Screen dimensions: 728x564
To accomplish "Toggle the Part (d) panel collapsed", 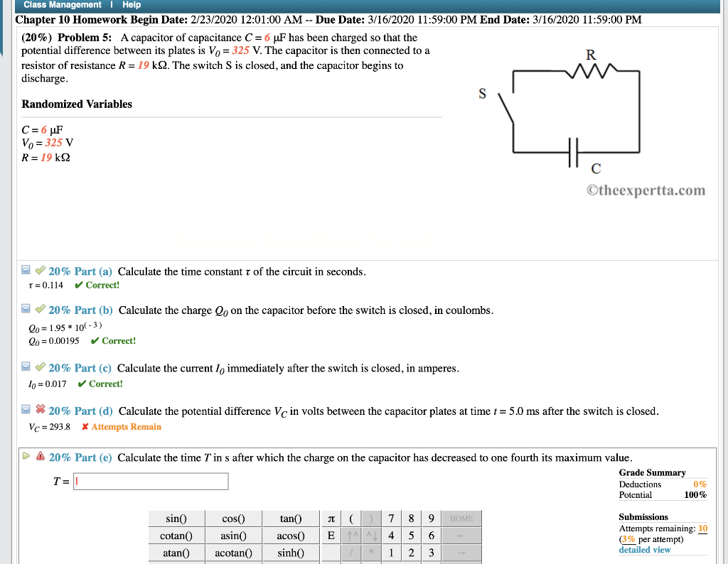I will point(26,408).
